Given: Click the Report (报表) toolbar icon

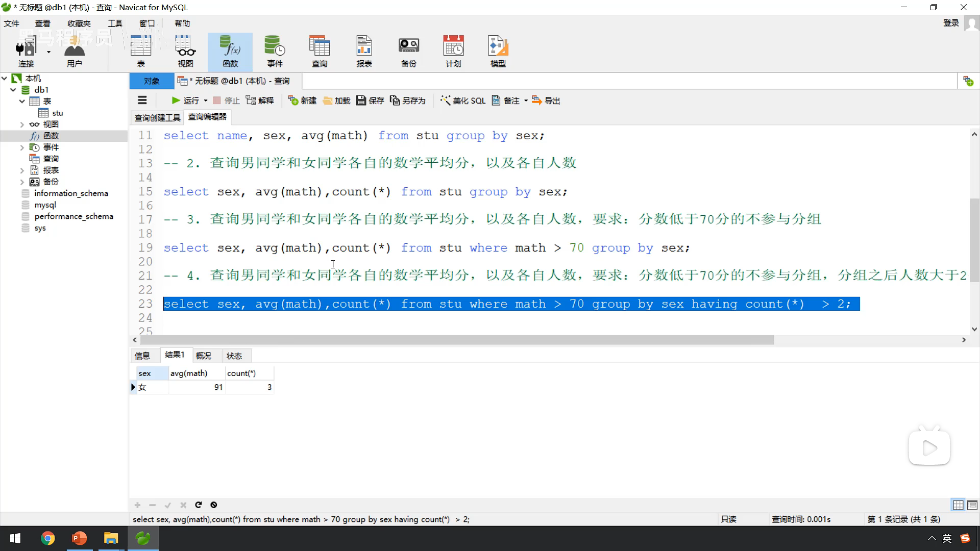Looking at the screenshot, I should click(364, 52).
